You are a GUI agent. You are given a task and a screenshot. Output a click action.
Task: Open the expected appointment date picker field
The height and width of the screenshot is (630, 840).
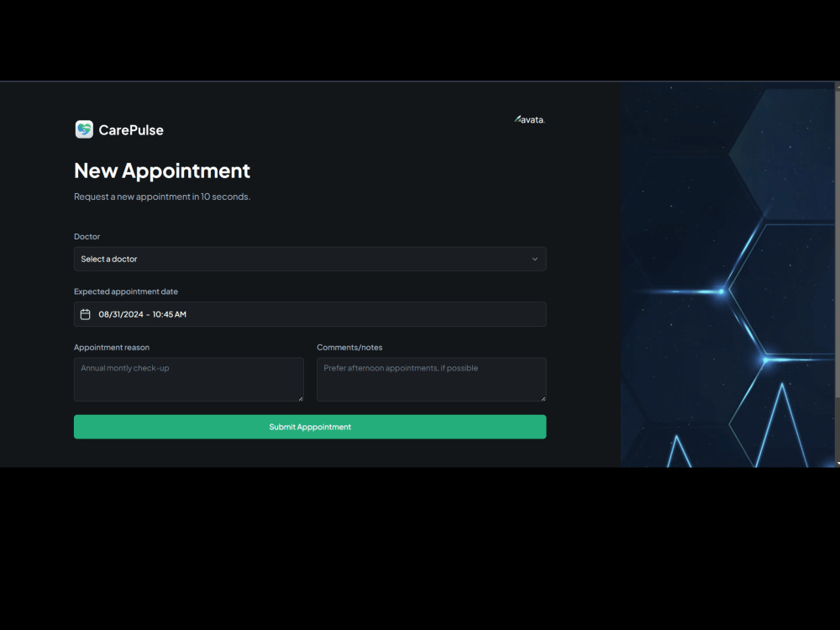coord(310,314)
